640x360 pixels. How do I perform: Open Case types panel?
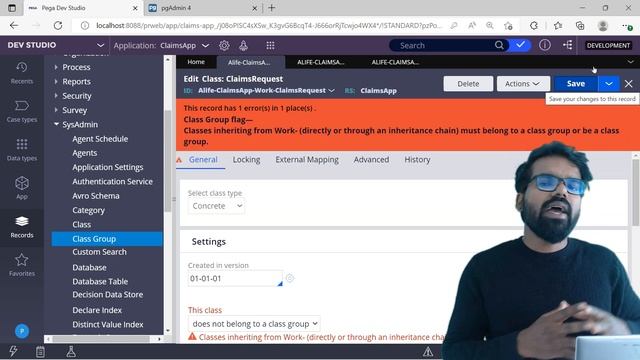(22, 111)
